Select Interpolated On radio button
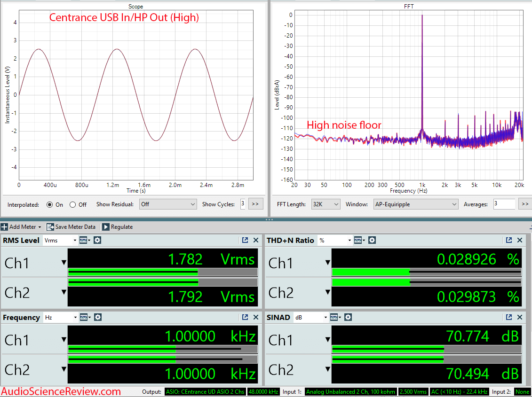Screen dimensions: 532x397 pyautogui.click(x=50, y=205)
